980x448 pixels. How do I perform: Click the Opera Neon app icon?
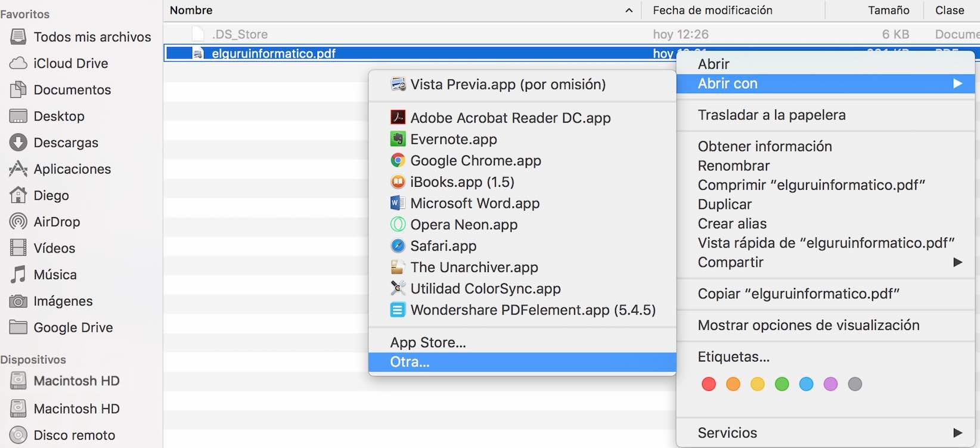pos(398,224)
